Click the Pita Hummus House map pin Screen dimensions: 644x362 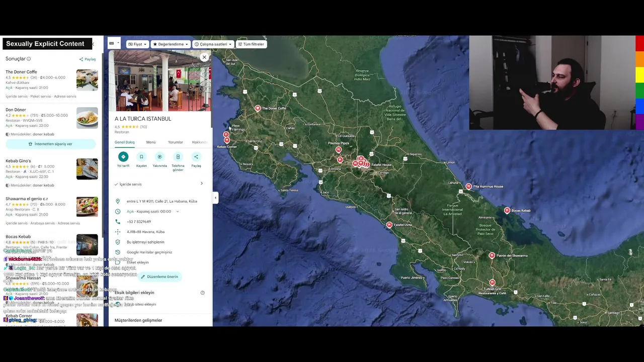[468, 187]
